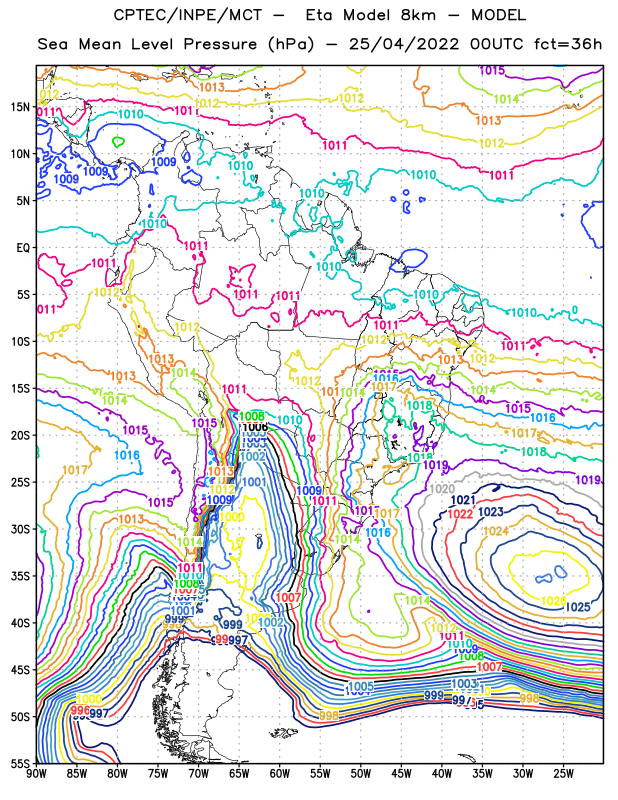Click the CPTEC/INPE/MCT header text
The height and width of the screenshot is (800, 618).
188,15
